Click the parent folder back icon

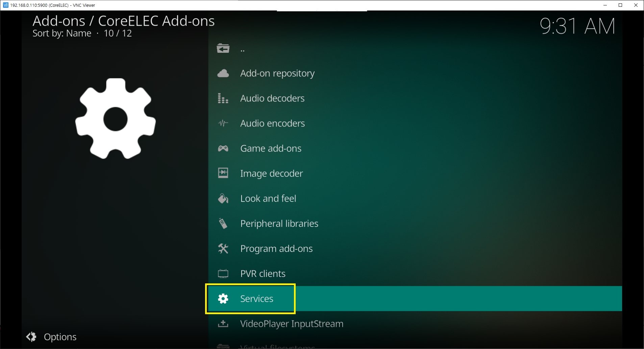[x=223, y=49]
